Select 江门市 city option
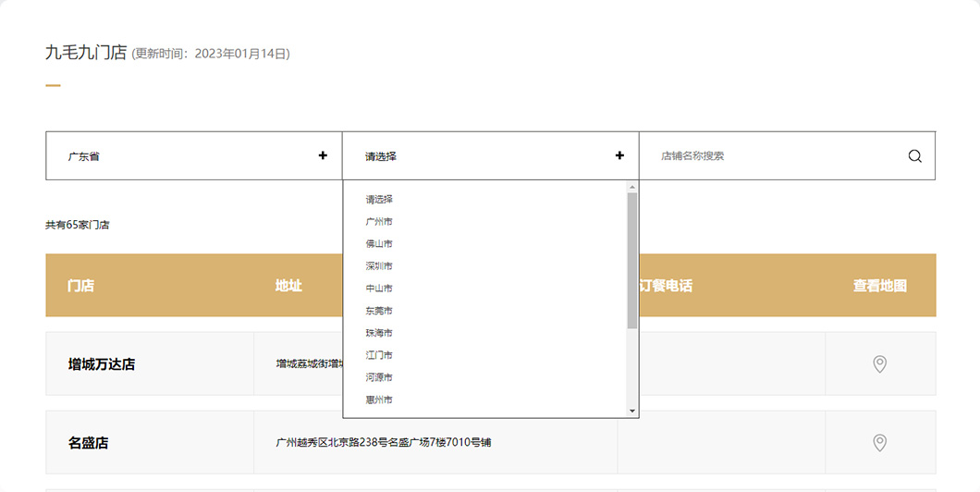 [x=379, y=355]
